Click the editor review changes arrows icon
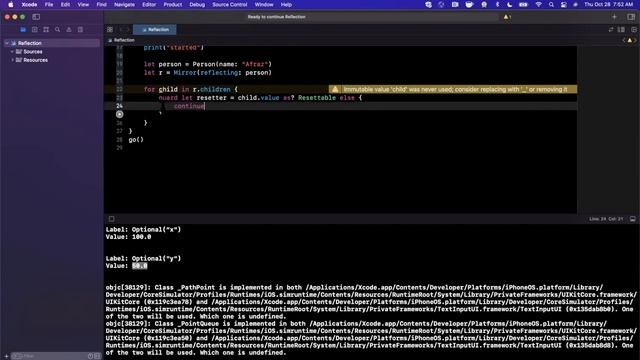 click(611, 29)
